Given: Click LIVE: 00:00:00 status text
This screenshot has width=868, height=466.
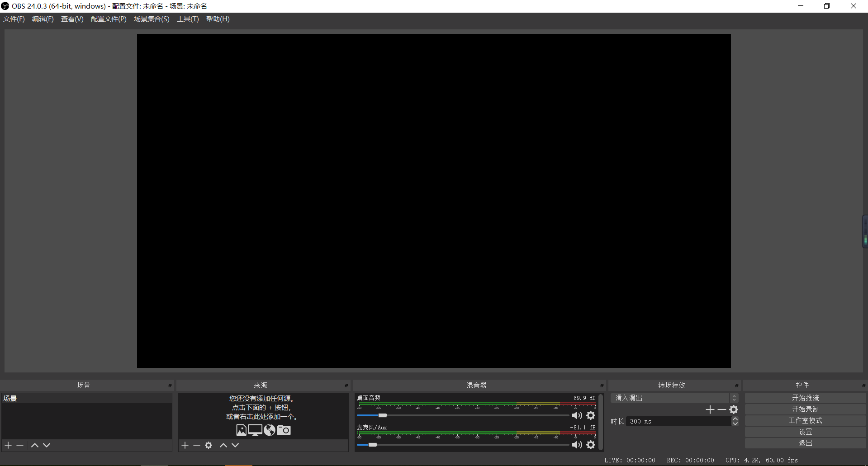Looking at the screenshot, I should pos(630,461).
